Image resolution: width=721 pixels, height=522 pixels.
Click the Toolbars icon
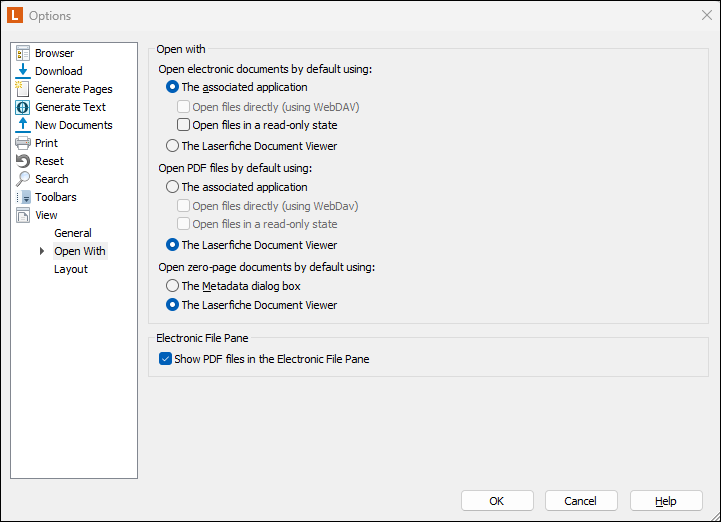(23, 197)
